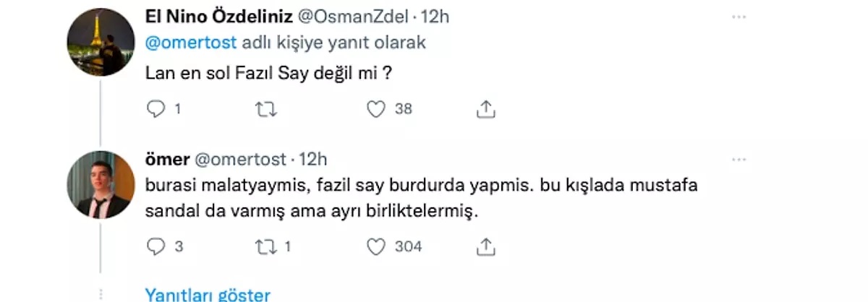This screenshot has width=868, height=302.
Task: Open the 12h timestamp on El Nino's tweet
Action: [436, 16]
